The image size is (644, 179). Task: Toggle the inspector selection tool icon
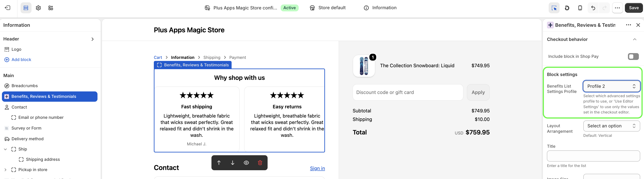(554, 8)
